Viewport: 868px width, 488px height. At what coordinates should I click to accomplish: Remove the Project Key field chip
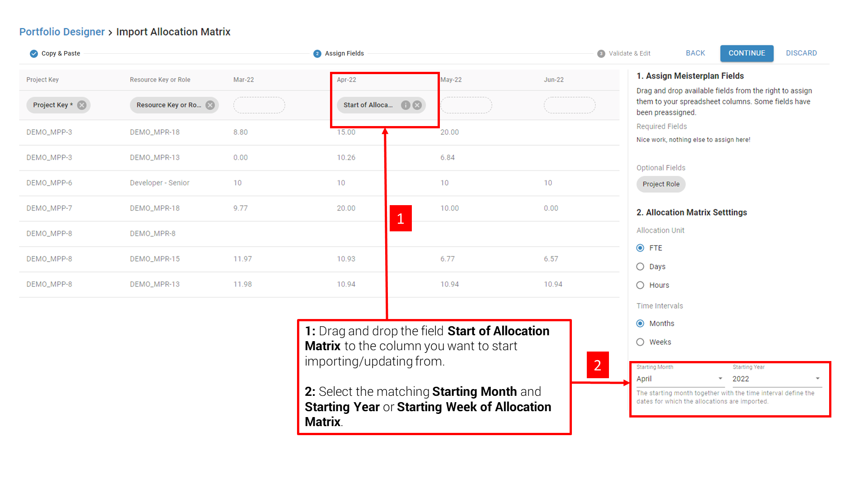click(x=82, y=105)
